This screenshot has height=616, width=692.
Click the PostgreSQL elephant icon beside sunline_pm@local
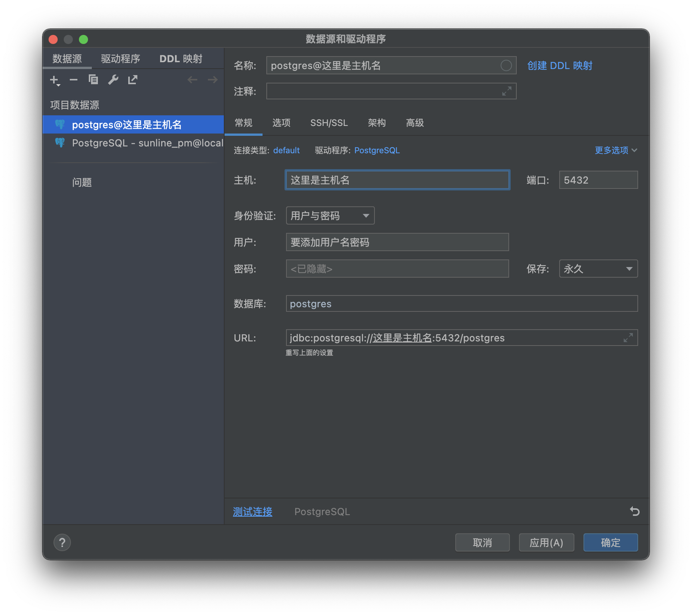point(60,143)
